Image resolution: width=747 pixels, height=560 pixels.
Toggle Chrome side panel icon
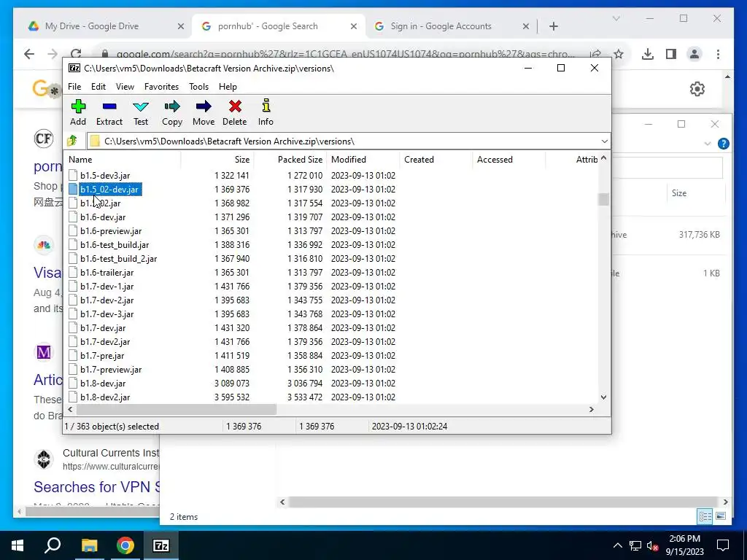coord(671,54)
